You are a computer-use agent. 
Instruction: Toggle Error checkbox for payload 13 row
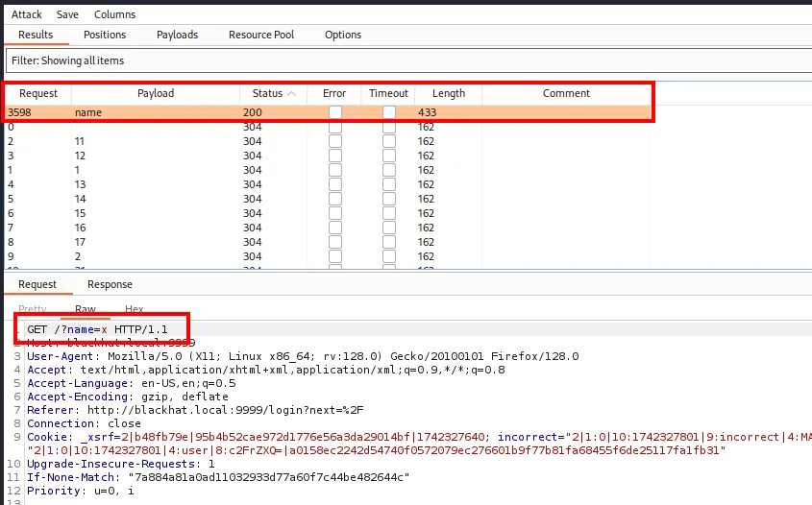coord(335,184)
